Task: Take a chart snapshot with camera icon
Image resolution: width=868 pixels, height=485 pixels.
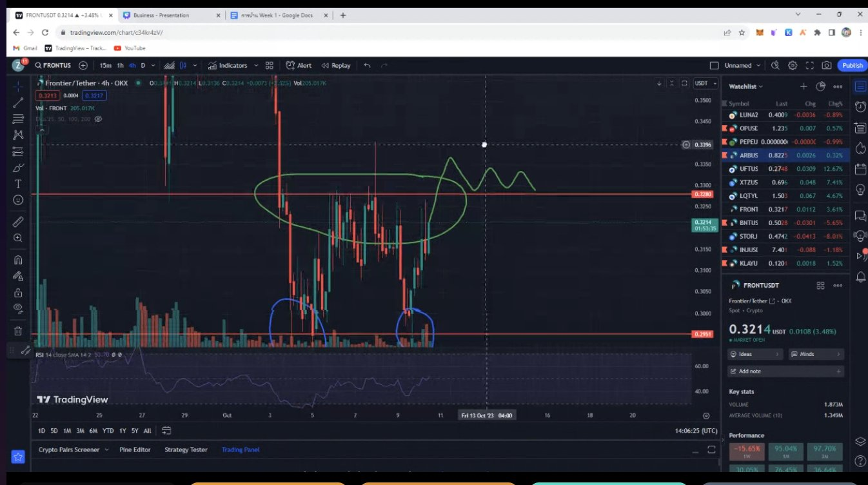Action: [826, 65]
